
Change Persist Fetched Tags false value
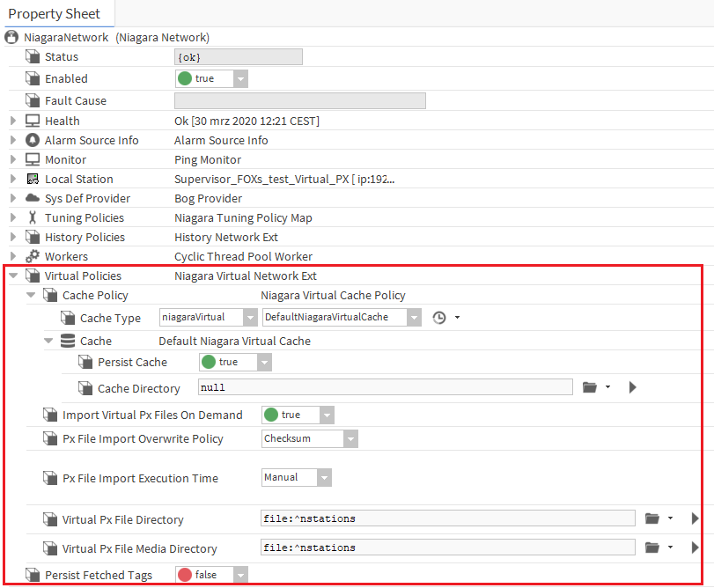(240, 575)
